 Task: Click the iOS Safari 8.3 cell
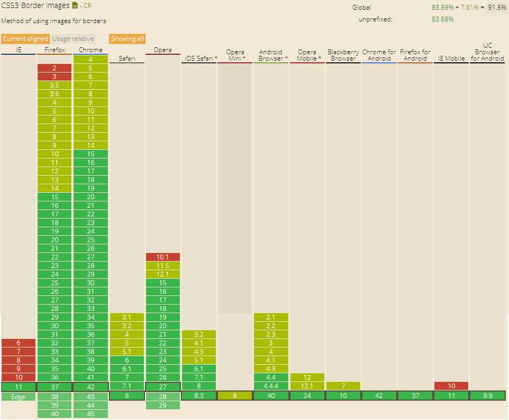pos(199,396)
